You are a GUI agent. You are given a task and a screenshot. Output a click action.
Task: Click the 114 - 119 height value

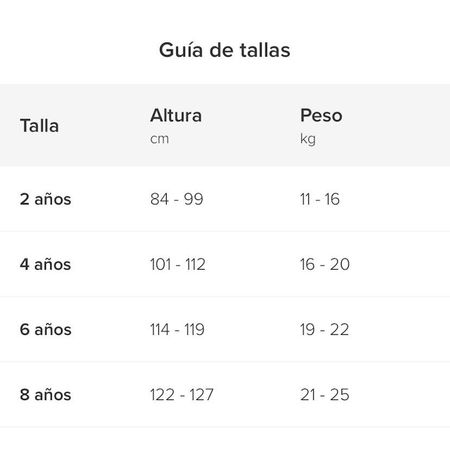[x=177, y=330]
